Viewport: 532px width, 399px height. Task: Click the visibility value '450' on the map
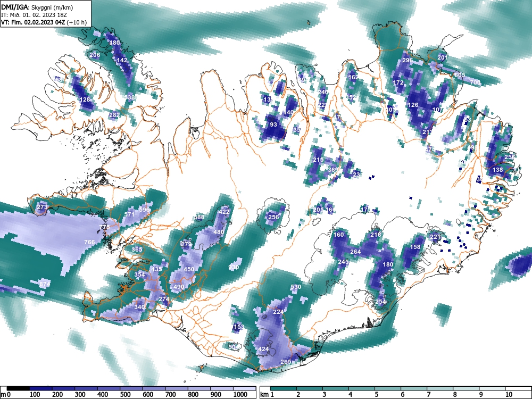[x=189, y=269]
